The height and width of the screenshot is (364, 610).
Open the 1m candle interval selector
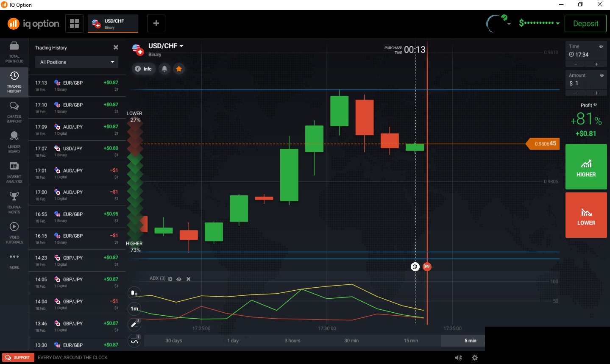[134, 308]
